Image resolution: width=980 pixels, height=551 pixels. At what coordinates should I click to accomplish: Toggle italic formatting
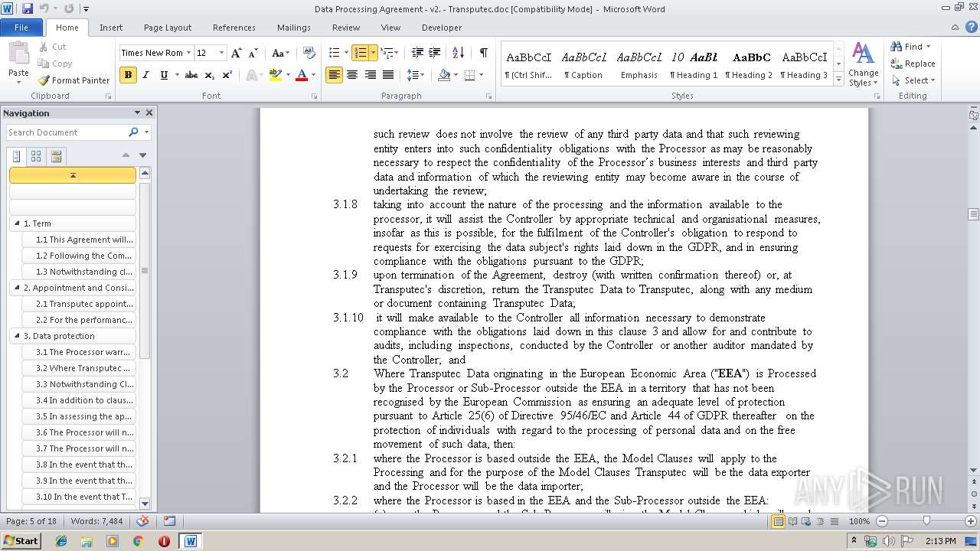click(145, 75)
